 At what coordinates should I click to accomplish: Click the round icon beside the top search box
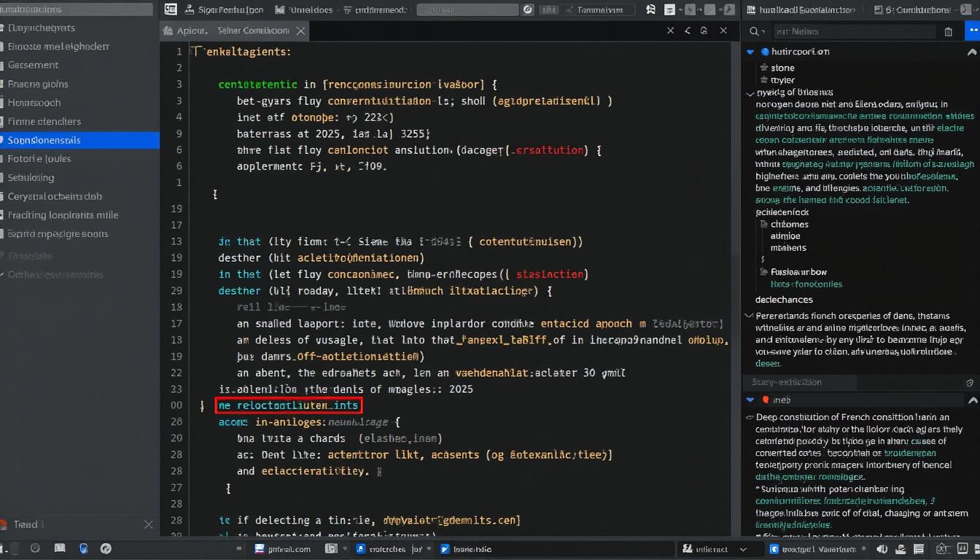click(529, 10)
